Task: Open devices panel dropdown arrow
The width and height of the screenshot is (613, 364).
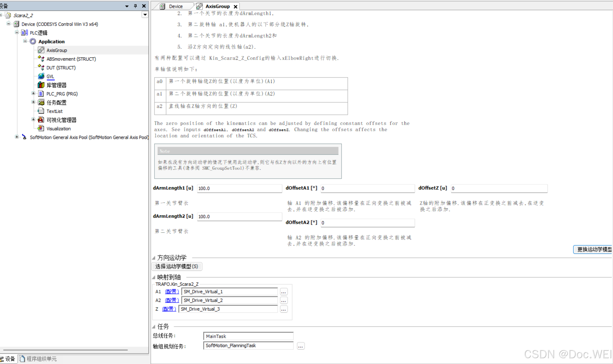Action: 127,6
